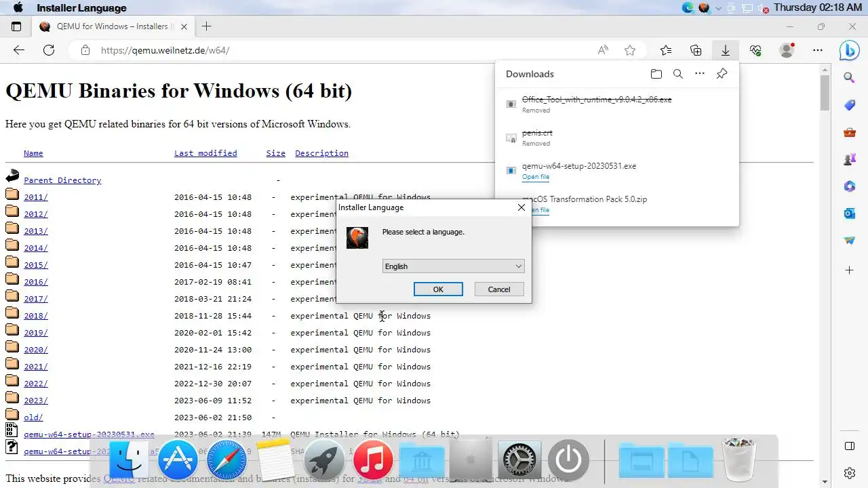Open the 2023/ folder link

(x=36, y=401)
